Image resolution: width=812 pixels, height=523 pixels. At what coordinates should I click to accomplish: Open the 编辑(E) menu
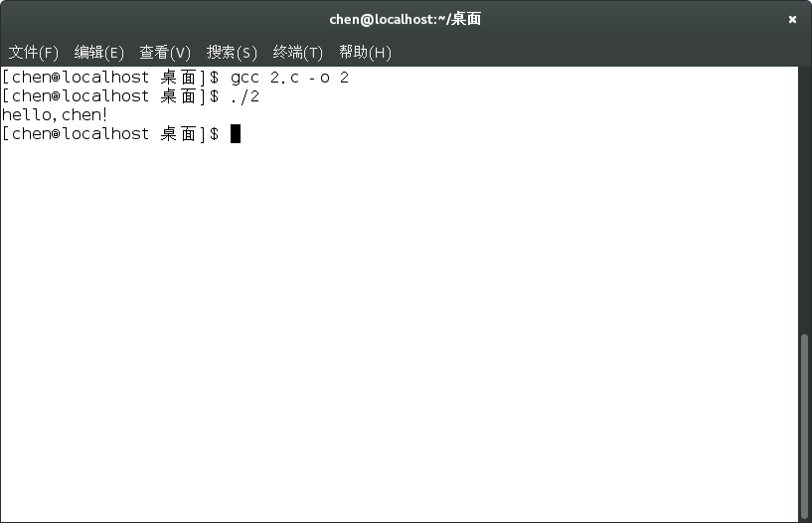point(99,53)
